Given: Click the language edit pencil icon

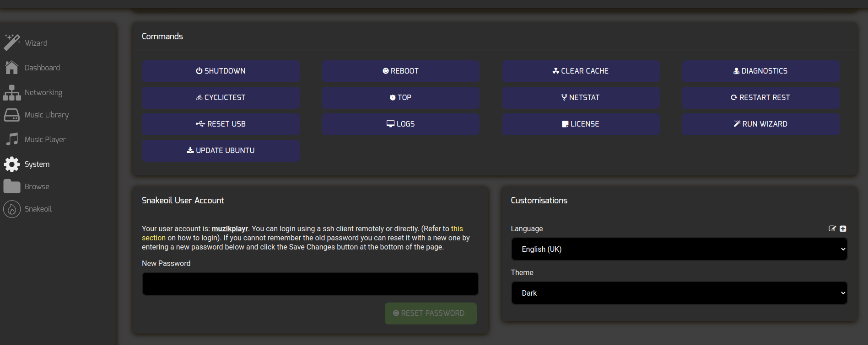Looking at the screenshot, I should tap(832, 228).
